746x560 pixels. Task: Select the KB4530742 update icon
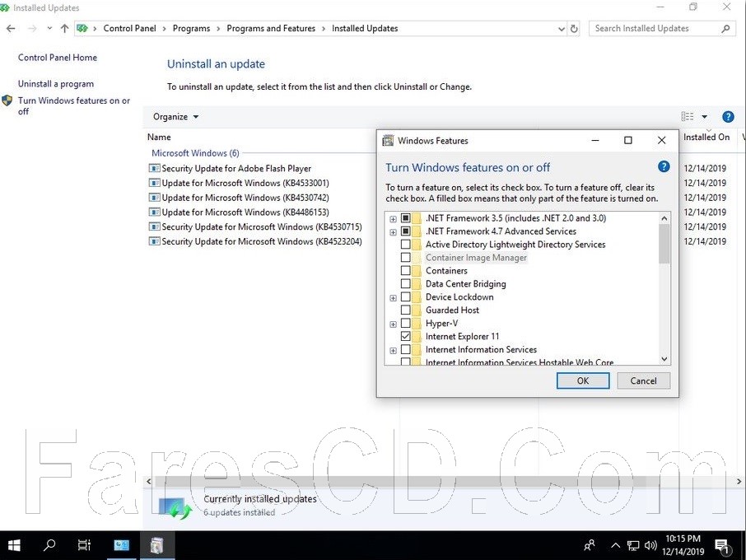(154, 198)
